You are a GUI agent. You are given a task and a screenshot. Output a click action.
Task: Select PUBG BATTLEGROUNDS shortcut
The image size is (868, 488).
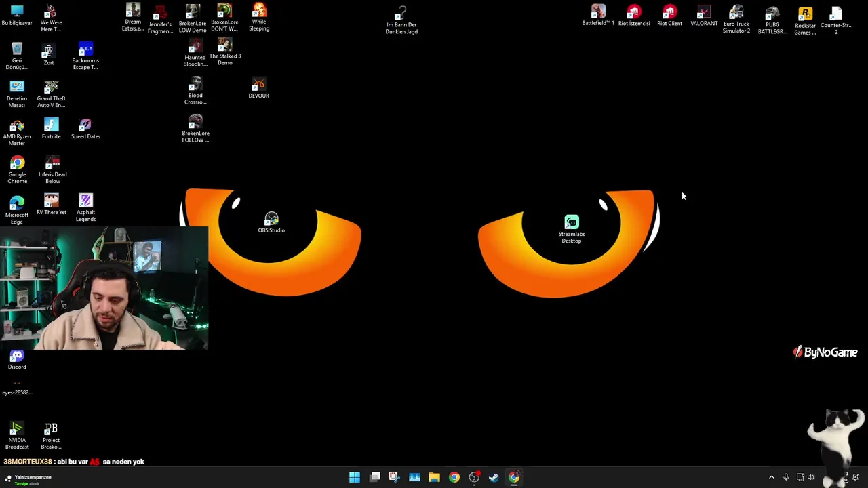772,20
